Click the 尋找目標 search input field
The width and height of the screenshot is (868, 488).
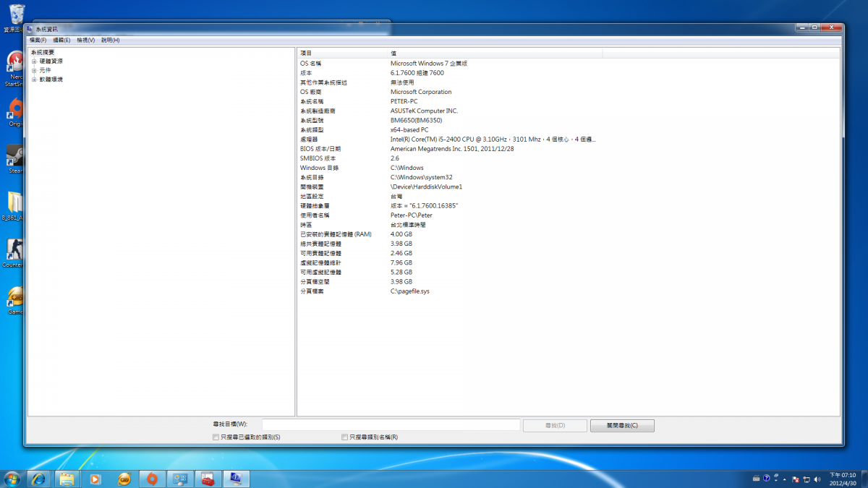(391, 425)
